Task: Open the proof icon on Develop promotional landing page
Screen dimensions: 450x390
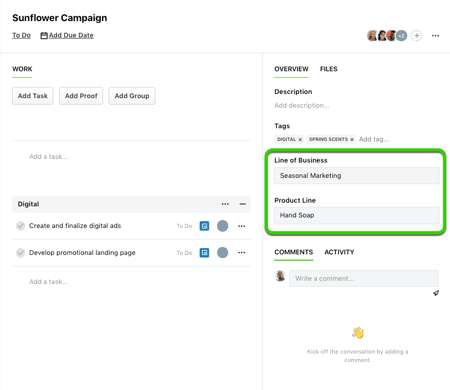Action: click(x=204, y=253)
